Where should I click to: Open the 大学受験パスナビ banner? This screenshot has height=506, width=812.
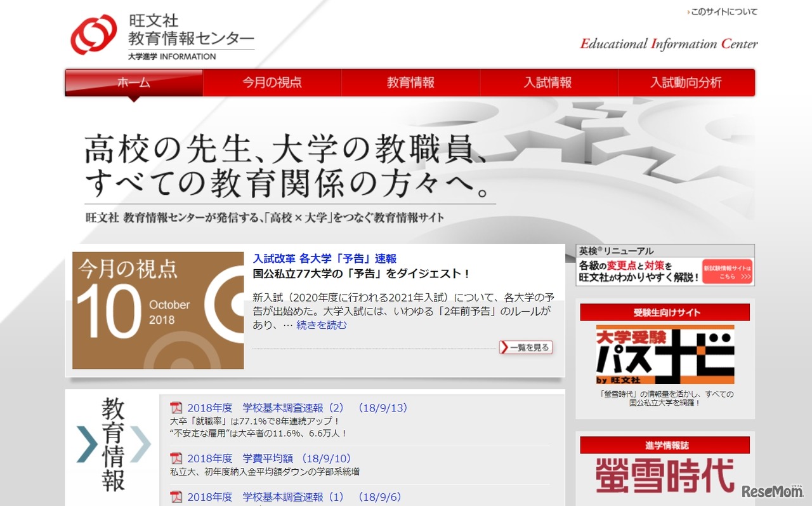click(665, 354)
